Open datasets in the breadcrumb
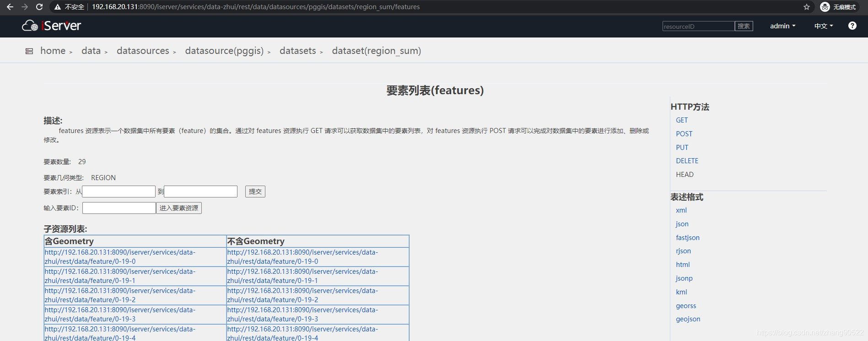This screenshot has height=341, width=868. 298,51
